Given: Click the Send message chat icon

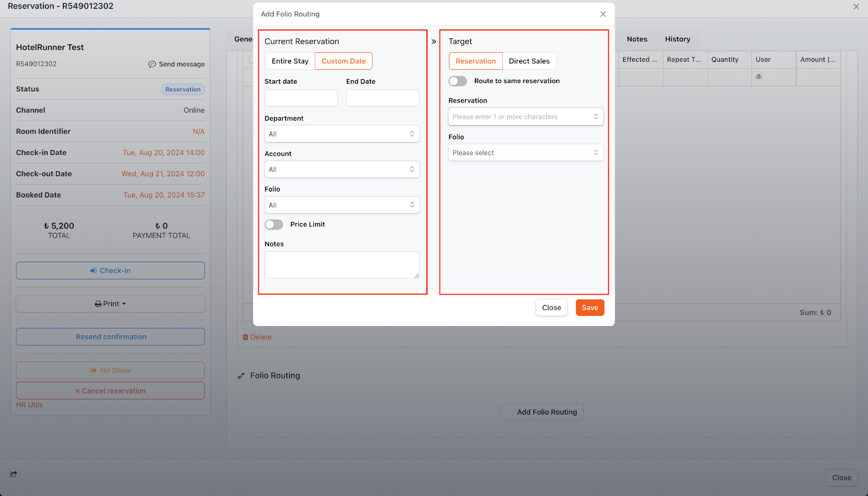Looking at the screenshot, I should coord(152,64).
